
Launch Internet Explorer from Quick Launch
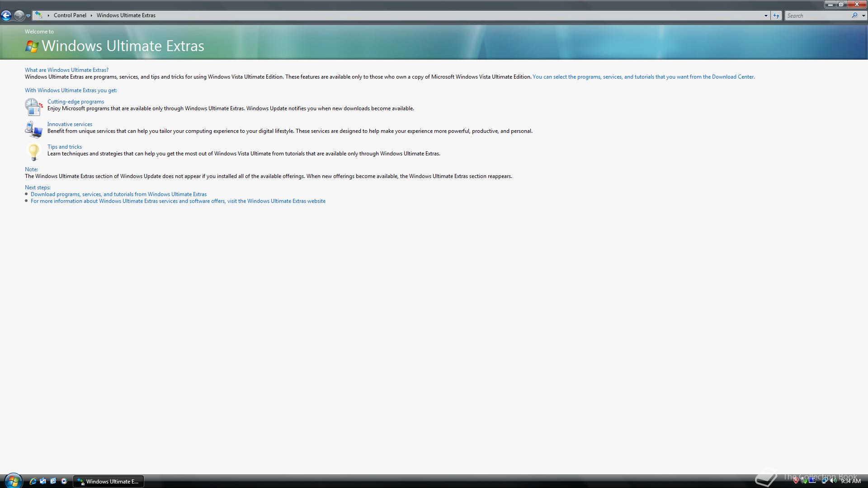tap(33, 481)
